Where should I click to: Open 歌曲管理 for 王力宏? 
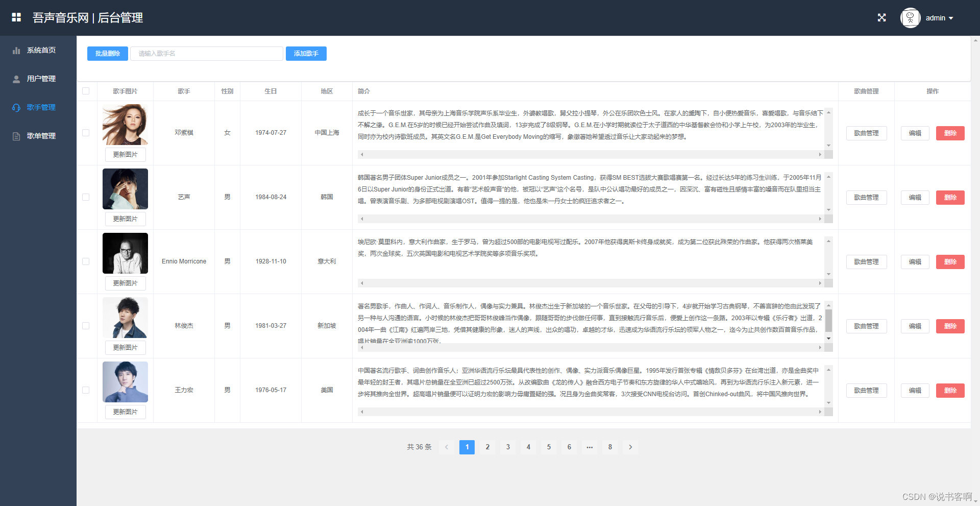[867, 391]
